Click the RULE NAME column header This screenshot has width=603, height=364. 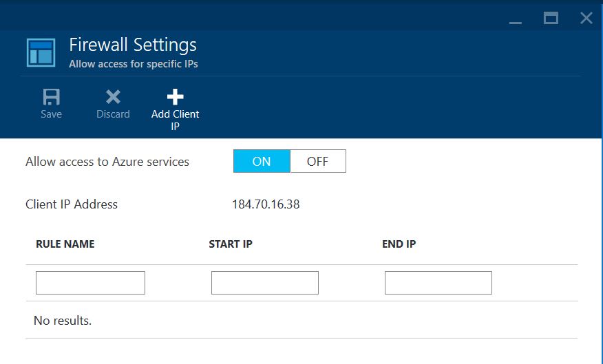click(x=65, y=244)
